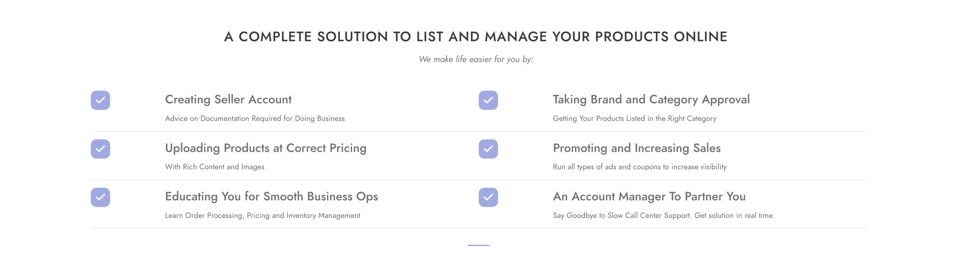980x260 pixels.
Task: Click checkmark icon beside Educating You for Smooth Business Ops
Action: tap(100, 197)
